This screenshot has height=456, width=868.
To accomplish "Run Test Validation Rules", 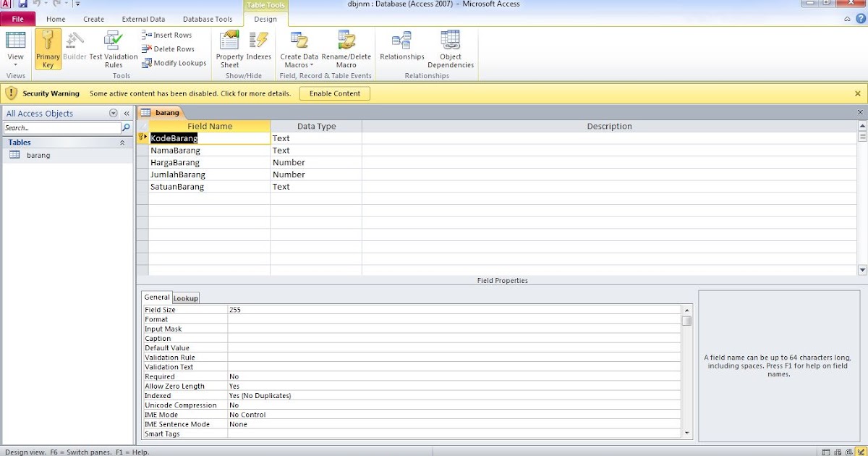I will point(113,48).
